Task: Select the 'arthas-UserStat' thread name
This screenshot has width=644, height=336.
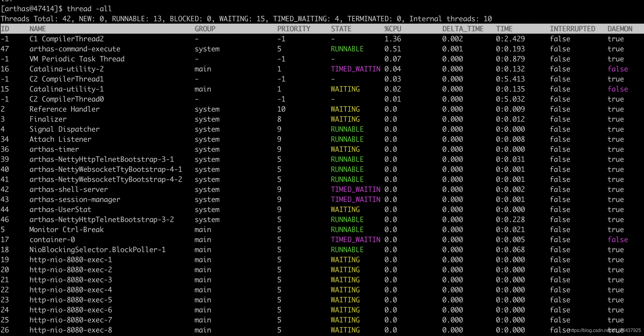Action: coord(60,210)
